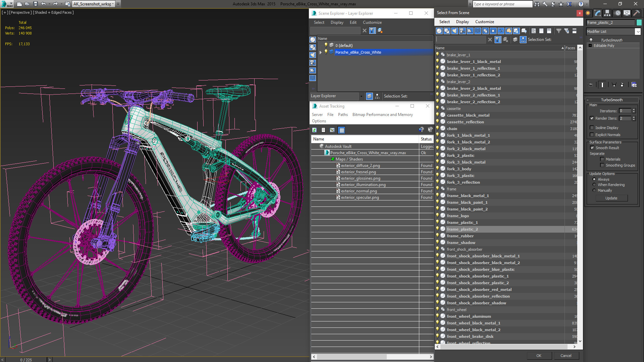The width and height of the screenshot is (644, 362).
Task: Click Refresh icon in Asset Tracking toolbar
Action: pos(314,130)
